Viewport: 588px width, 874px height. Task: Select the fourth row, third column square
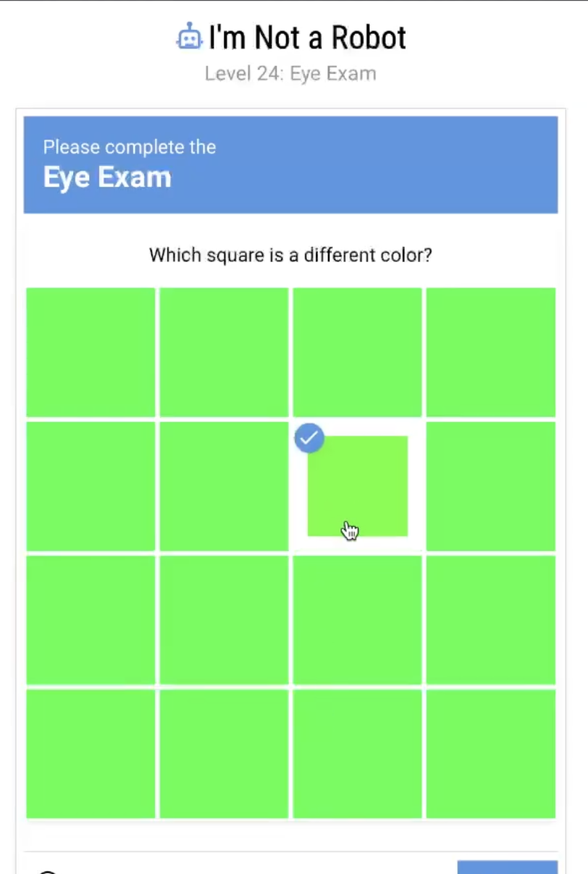pyautogui.click(x=357, y=753)
